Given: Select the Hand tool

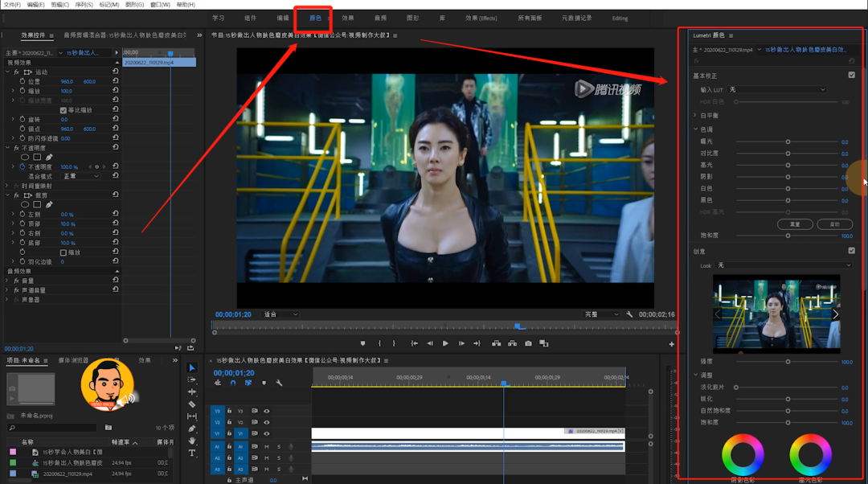Looking at the screenshot, I should click(192, 441).
